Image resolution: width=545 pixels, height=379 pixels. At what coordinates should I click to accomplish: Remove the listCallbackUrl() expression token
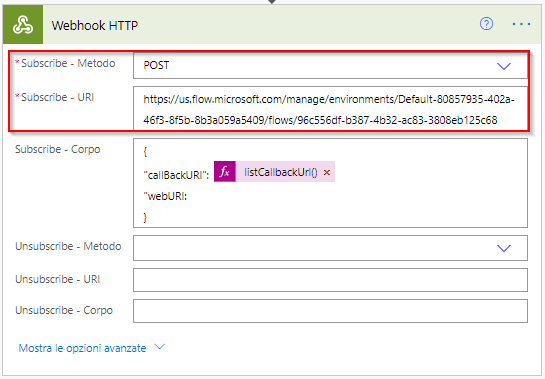coord(327,172)
